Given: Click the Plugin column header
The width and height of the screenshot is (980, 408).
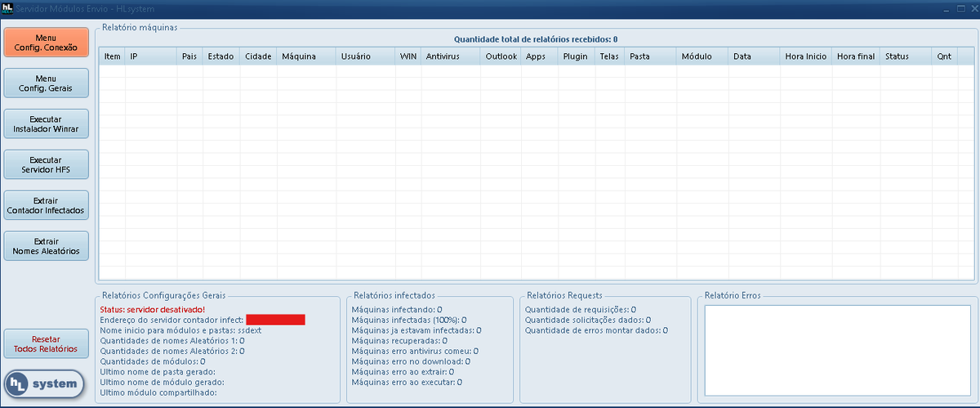Looking at the screenshot, I should [577, 56].
